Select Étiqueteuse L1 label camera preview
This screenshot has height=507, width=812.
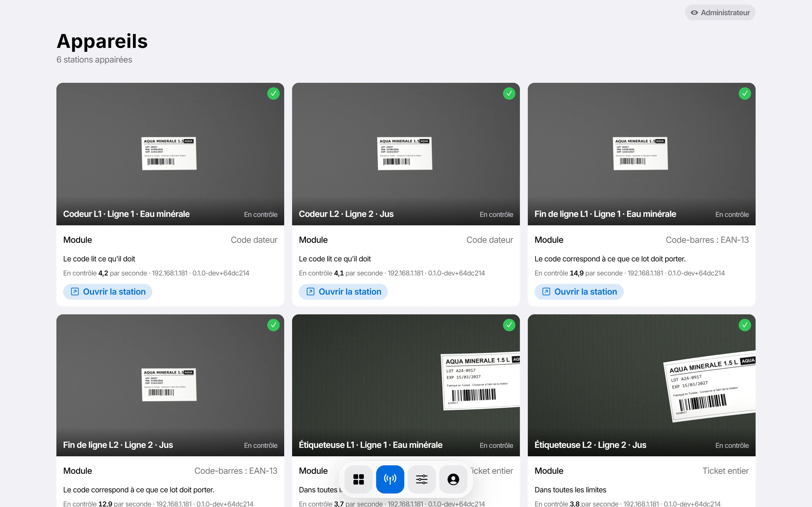tap(406, 385)
